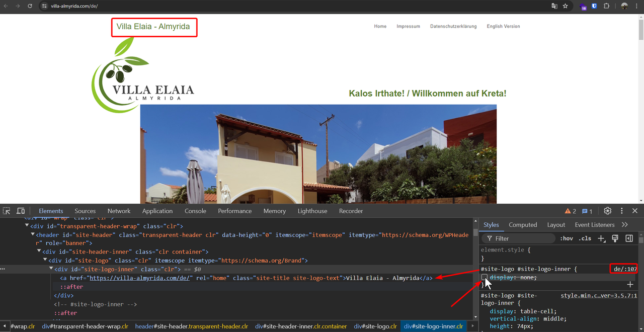The image size is (644, 332).
Task: Toggle computed styles sidebar icon
Action: [x=629, y=238]
